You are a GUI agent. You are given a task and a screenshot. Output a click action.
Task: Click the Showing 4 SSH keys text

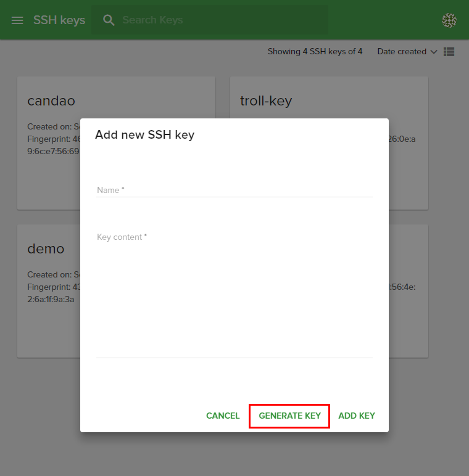[x=315, y=52]
